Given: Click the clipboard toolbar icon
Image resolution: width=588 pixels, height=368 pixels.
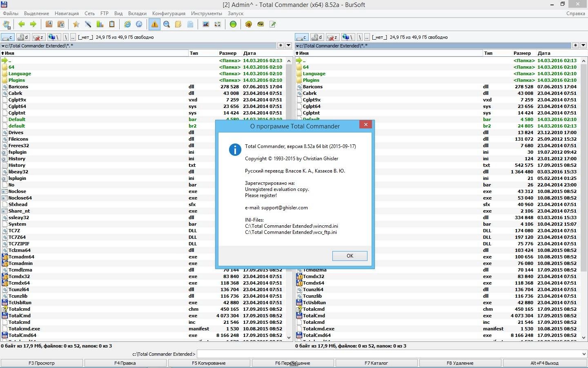Looking at the screenshot, I should (x=111, y=24).
